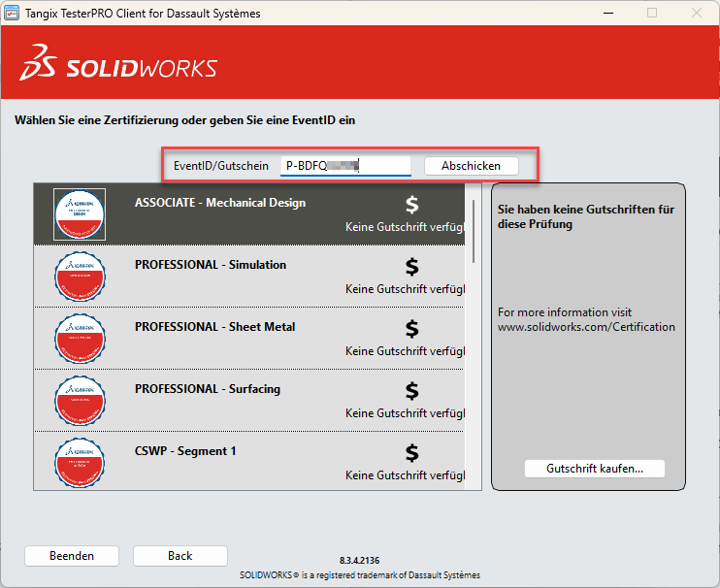The width and height of the screenshot is (720, 588).
Task: Click the PROFESSIONAL Sheet Metal badge icon
Action: [x=80, y=338]
